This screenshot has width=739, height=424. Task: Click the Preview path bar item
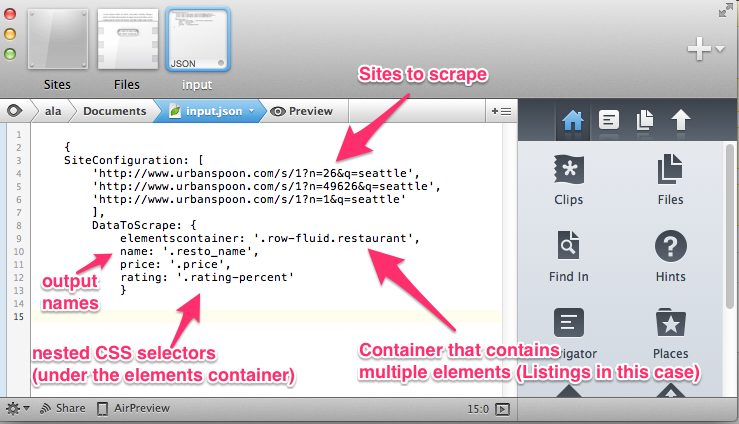click(302, 111)
